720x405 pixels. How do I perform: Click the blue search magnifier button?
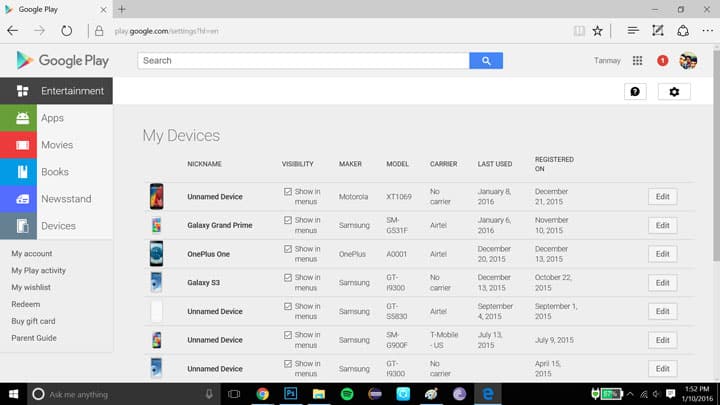486,61
